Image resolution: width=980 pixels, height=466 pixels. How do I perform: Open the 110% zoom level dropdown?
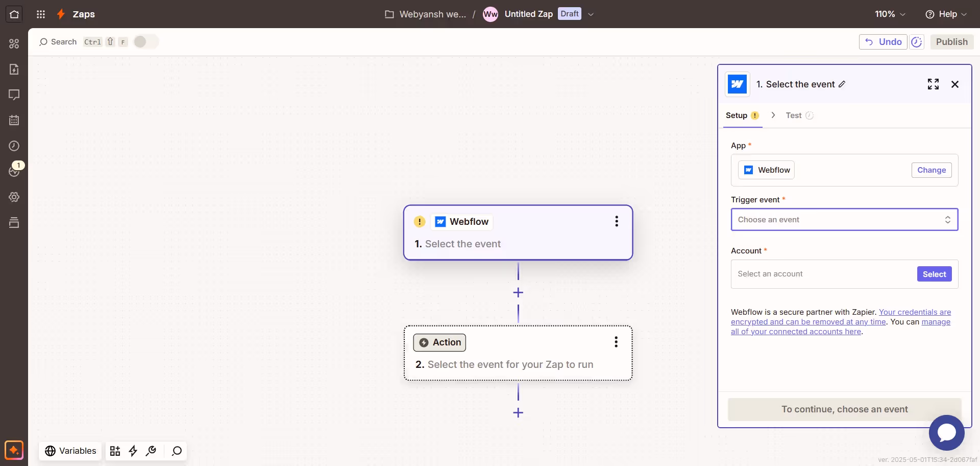coord(890,14)
